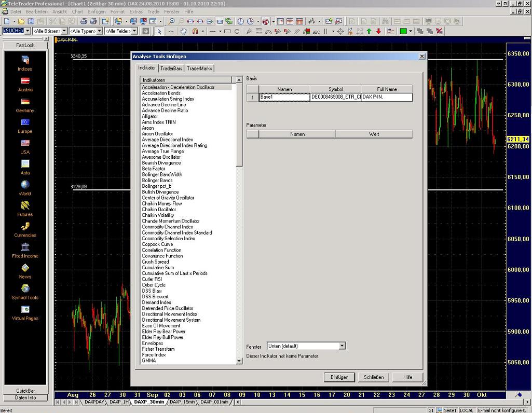This screenshot has width=532, height=413.
Task: Open the magnet tool dropdown arrow
Action: coord(203,31)
